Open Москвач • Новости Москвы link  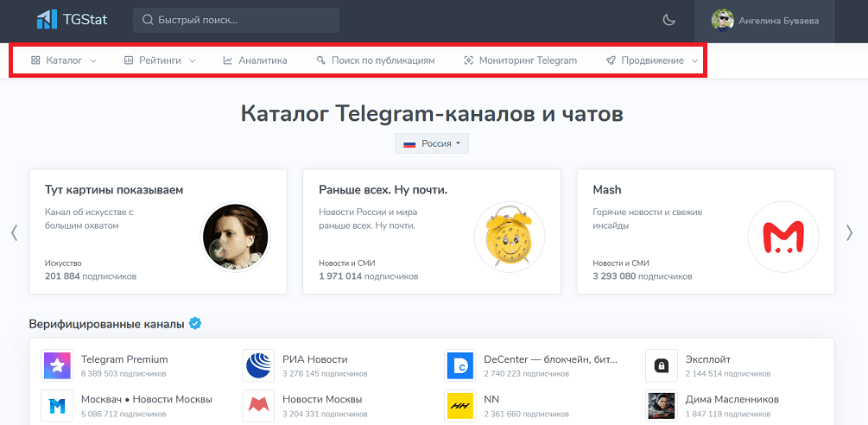point(147,400)
